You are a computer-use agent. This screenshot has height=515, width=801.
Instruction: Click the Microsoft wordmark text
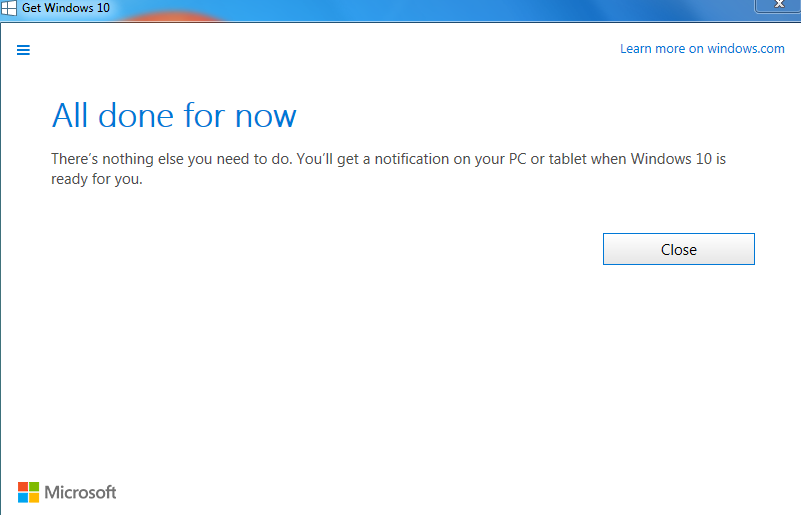pyautogui.click(x=81, y=492)
